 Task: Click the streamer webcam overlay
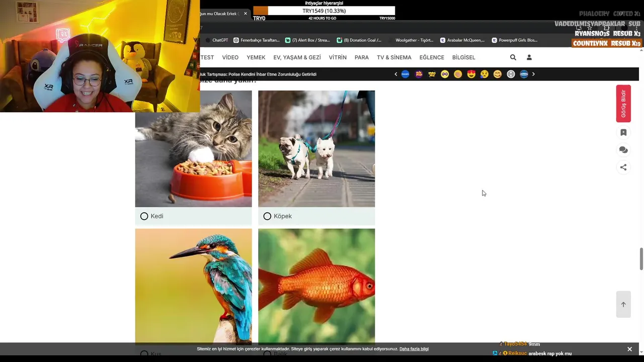coord(100,56)
